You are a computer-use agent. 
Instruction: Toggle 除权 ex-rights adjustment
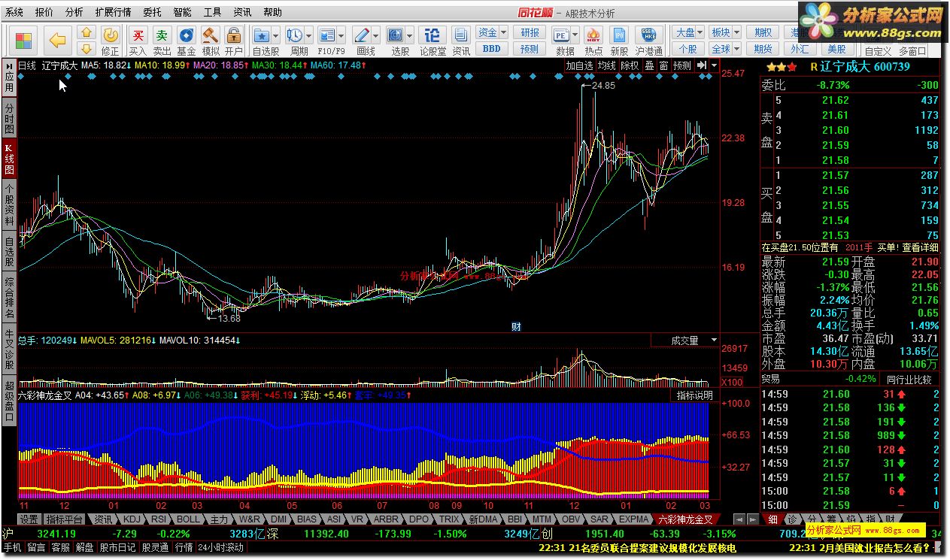[630, 65]
